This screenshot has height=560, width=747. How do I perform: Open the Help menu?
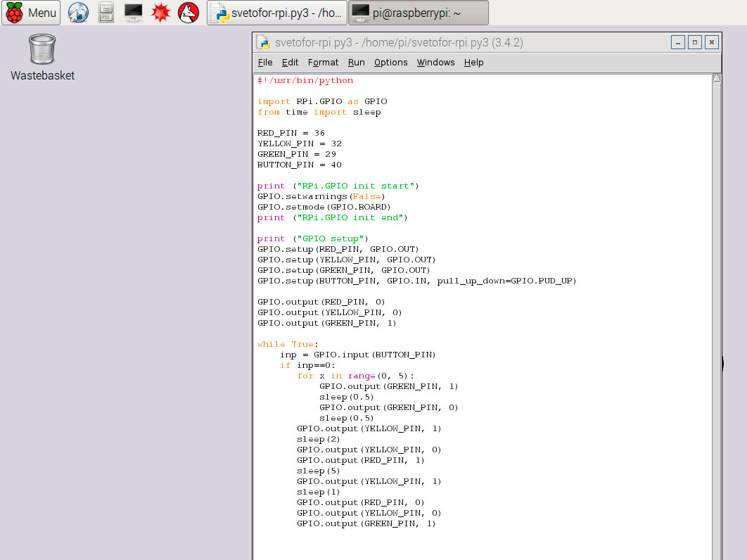tap(473, 63)
